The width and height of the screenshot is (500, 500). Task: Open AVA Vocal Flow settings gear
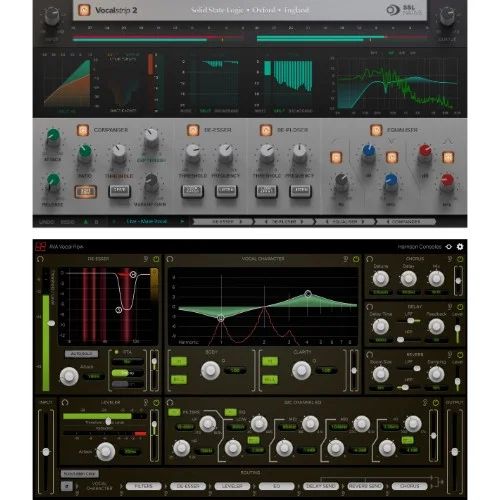pyautogui.click(x=460, y=247)
